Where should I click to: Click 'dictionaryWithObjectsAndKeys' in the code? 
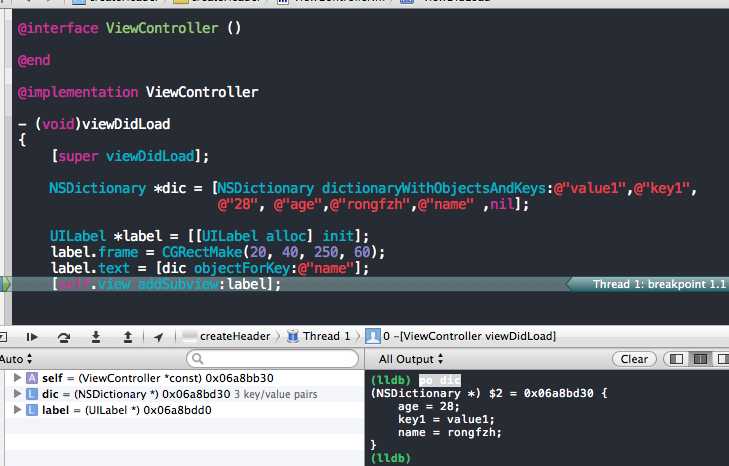pos(434,188)
